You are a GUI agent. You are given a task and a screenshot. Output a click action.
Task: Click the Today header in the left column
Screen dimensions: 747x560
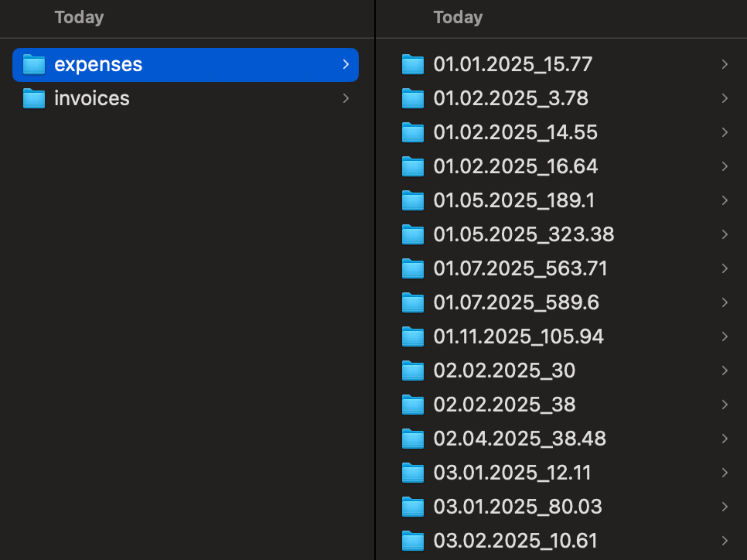click(79, 17)
